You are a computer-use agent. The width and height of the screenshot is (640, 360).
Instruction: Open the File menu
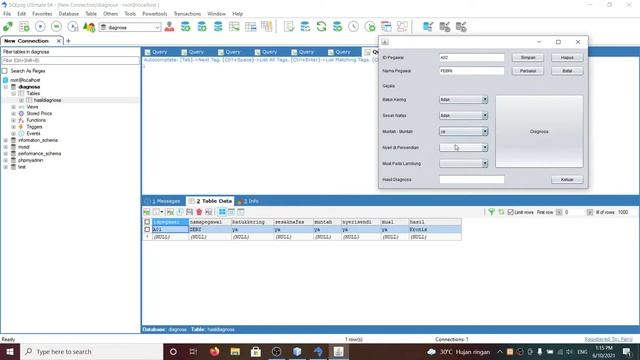(x=7, y=14)
